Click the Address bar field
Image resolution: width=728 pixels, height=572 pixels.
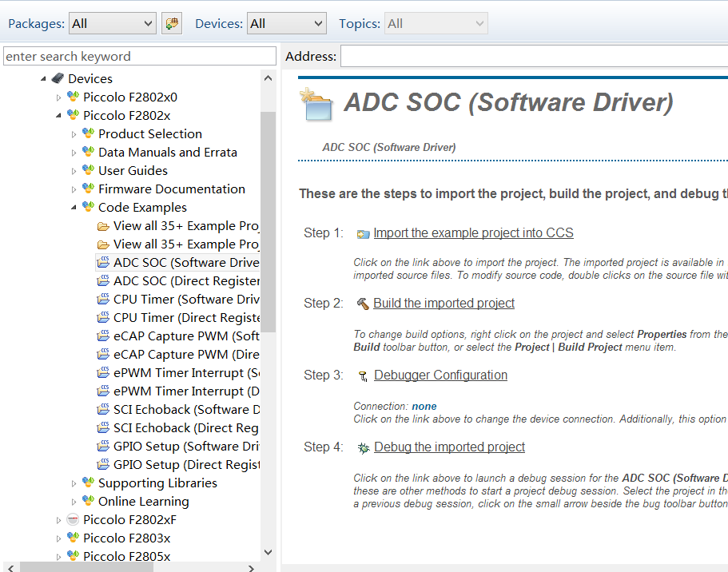click(x=534, y=57)
